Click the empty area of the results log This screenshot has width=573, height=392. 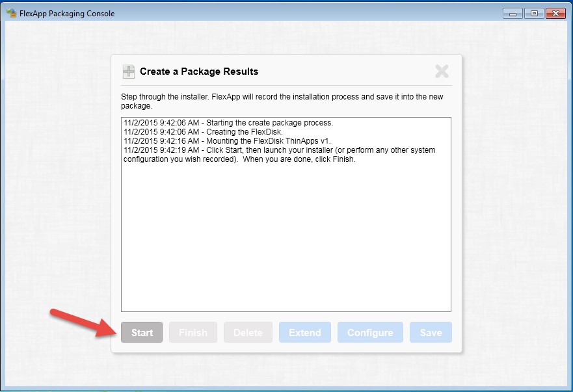point(286,237)
